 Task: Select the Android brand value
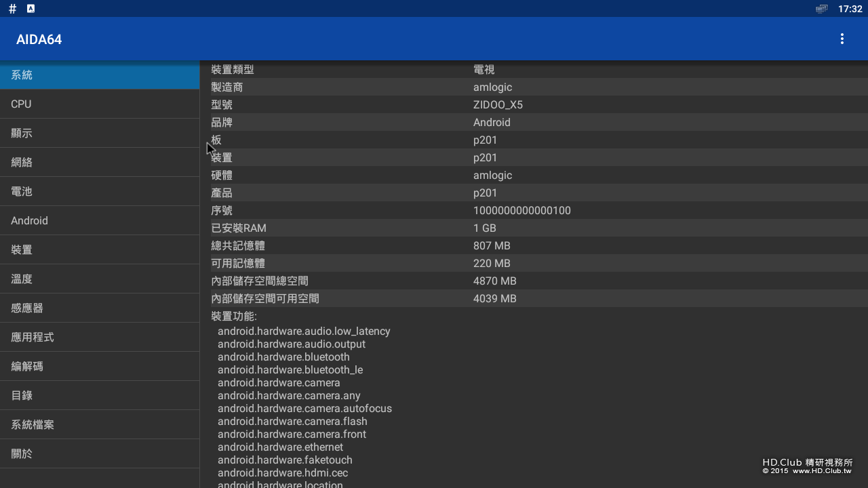(x=492, y=123)
